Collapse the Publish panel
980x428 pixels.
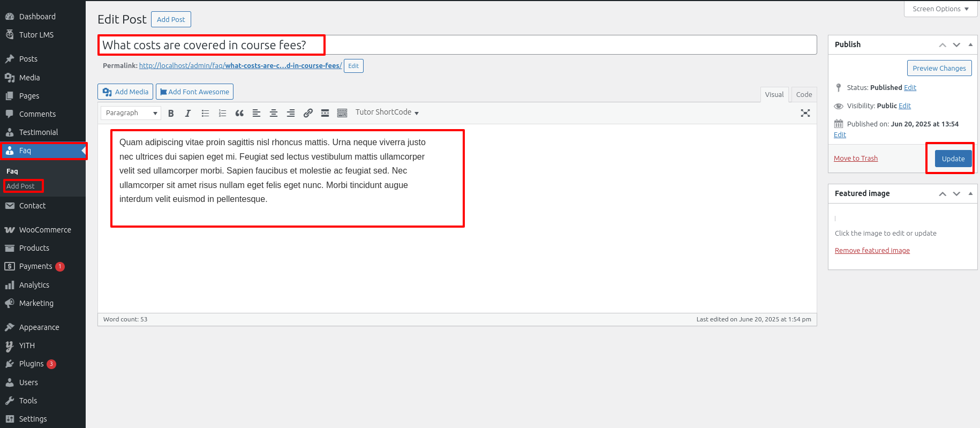970,44
